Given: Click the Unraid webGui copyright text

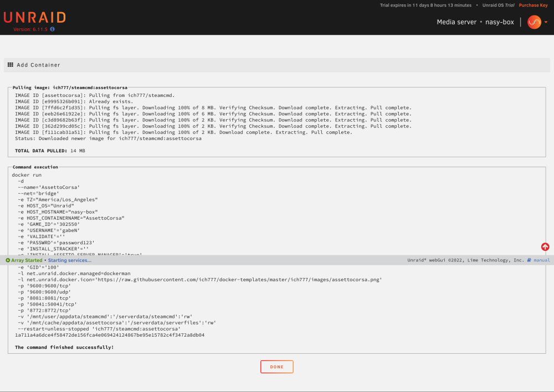Looking at the screenshot, I should coord(465,260).
